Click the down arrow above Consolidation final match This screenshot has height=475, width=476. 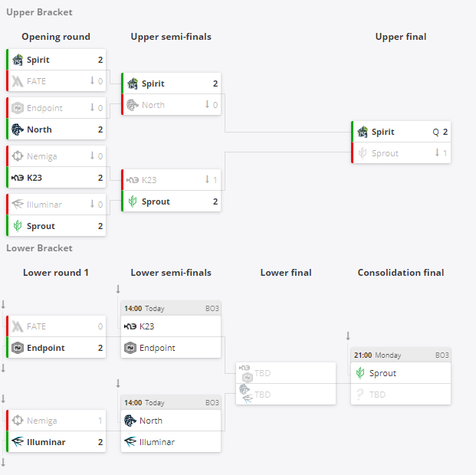[x=348, y=336]
